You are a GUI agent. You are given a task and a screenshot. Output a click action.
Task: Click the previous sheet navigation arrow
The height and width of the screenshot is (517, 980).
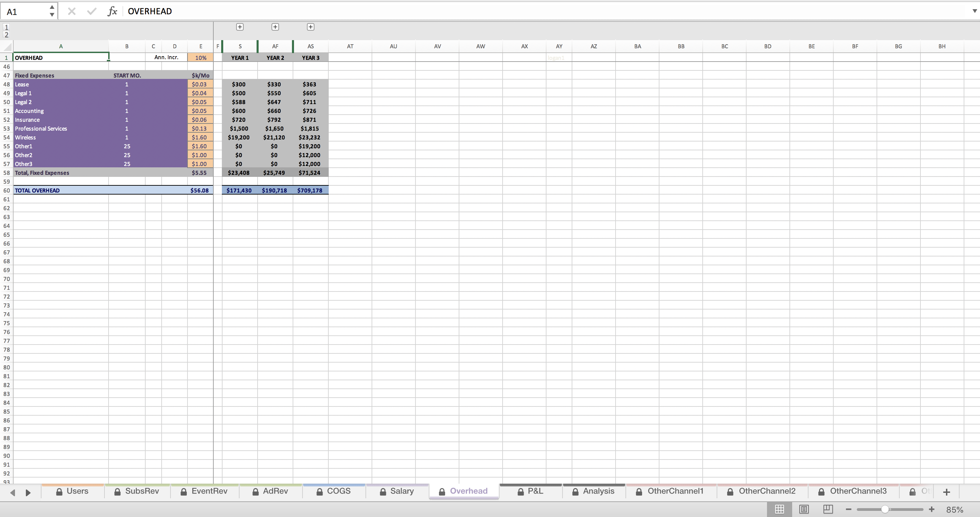[13, 493]
